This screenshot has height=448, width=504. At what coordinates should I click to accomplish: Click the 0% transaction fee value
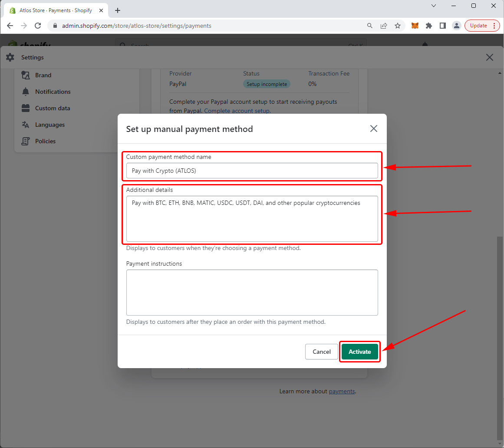tap(313, 84)
